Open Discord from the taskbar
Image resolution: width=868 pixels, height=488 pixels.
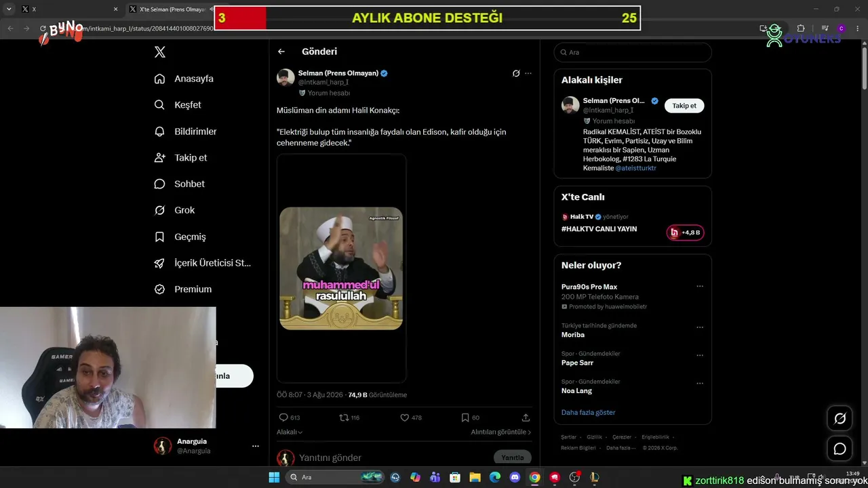point(515,477)
